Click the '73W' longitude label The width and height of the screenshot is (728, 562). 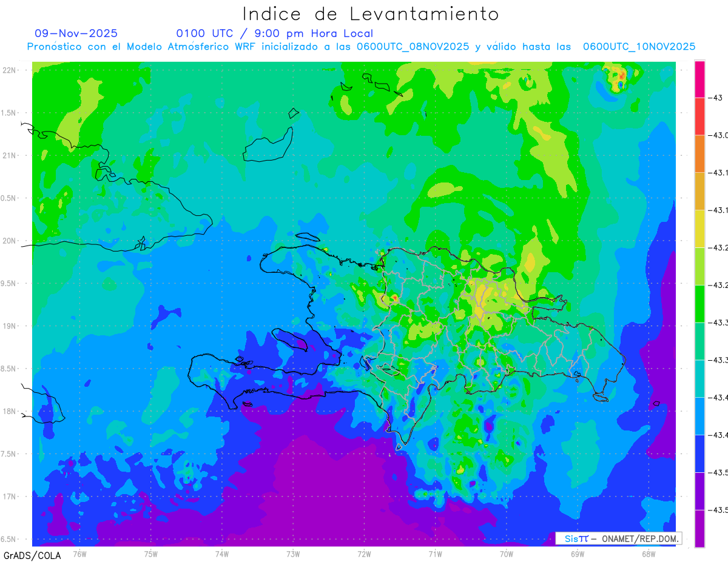click(x=293, y=554)
